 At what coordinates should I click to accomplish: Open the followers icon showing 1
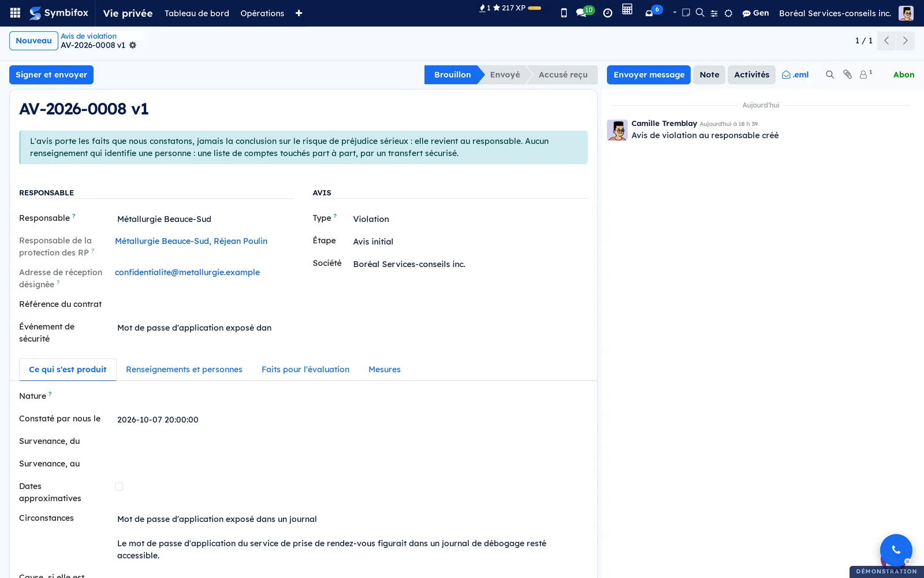(866, 74)
